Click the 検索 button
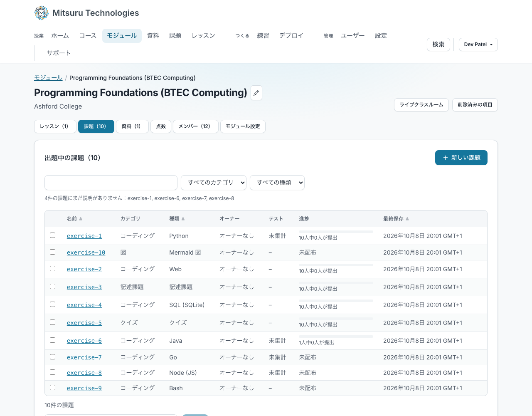 [x=438, y=45]
